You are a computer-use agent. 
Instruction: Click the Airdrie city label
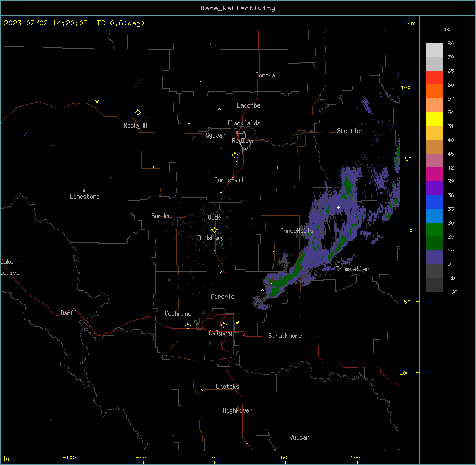[223, 297]
